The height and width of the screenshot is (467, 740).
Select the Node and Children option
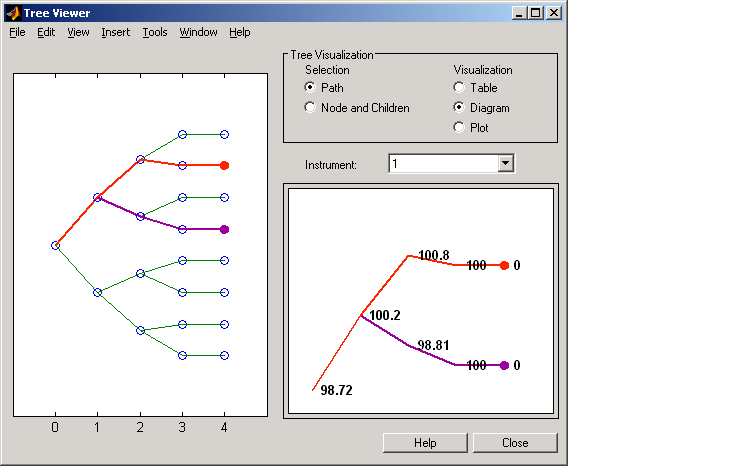(310, 108)
